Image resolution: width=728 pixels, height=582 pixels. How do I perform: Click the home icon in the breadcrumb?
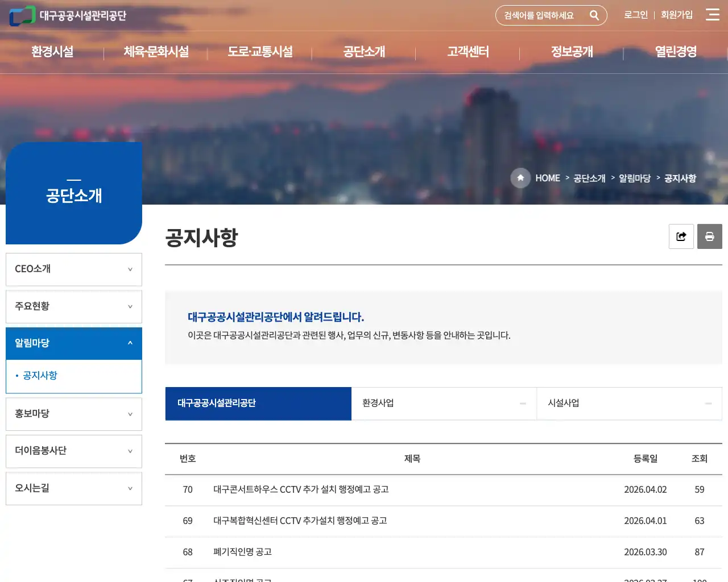pos(520,178)
